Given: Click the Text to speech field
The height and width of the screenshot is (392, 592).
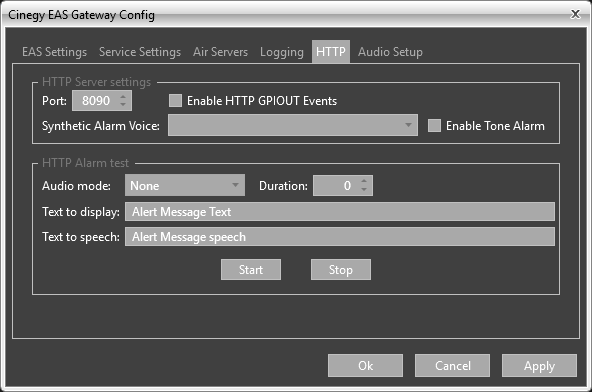Looking at the screenshot, I should (340, 237).
